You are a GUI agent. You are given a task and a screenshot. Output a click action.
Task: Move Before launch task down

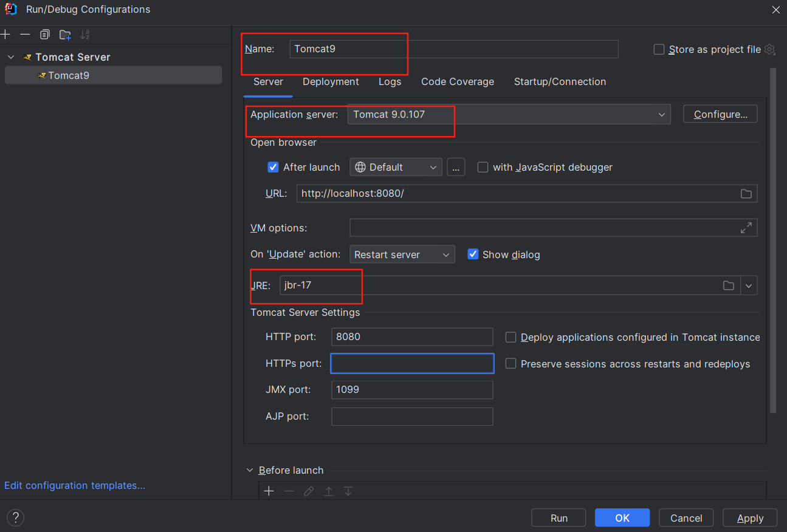pyautogui.click(x=348, y=491)
